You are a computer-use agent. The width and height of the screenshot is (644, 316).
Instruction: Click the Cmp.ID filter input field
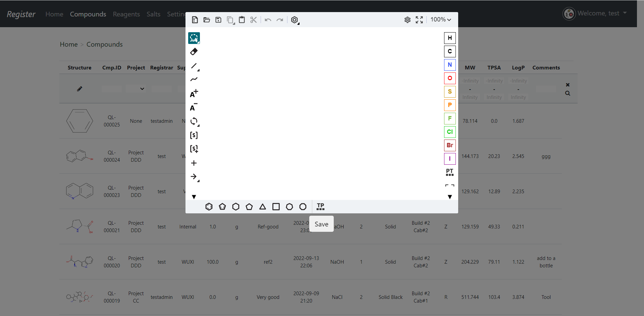tap(112, 89)
